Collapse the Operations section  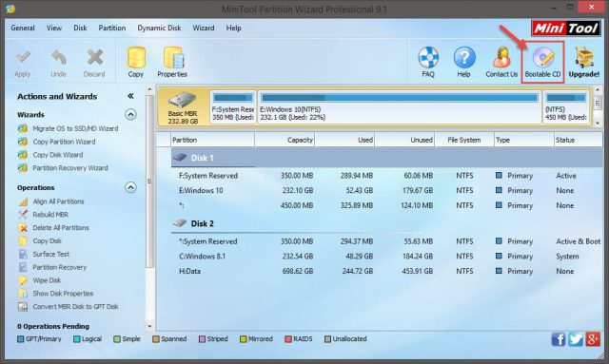[130, 187]
